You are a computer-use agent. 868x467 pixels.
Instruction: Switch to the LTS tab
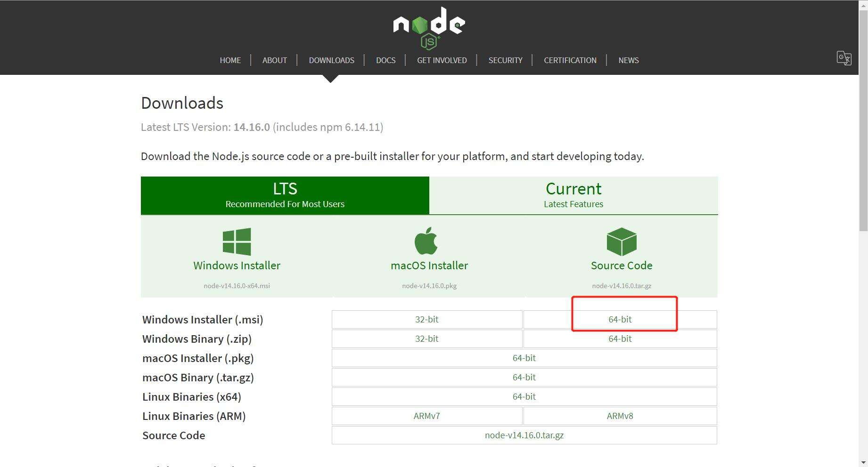pyautogui.click(x=285, y=195)
